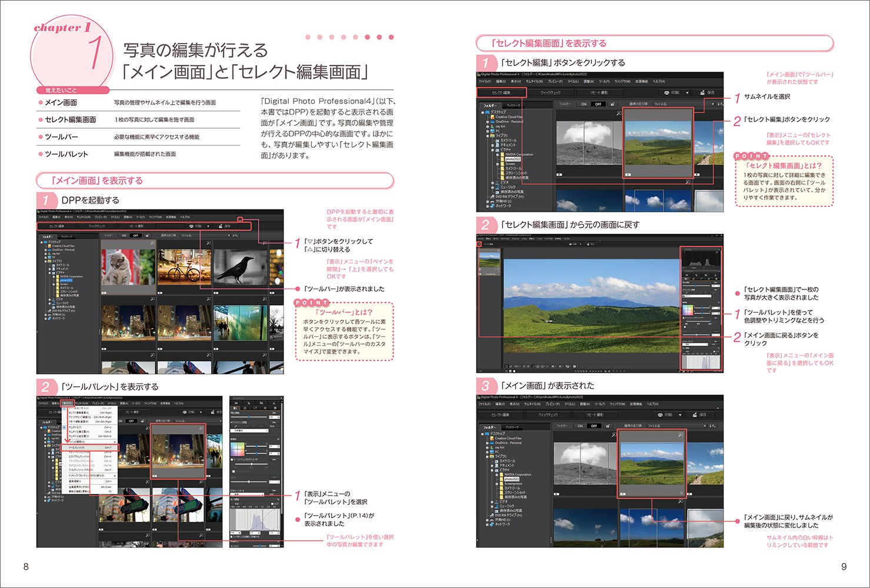Open the 印刷 dropdown arrow in DPPを起動する screenshot
Screen dimensions: 870x588
pos(208,226)
